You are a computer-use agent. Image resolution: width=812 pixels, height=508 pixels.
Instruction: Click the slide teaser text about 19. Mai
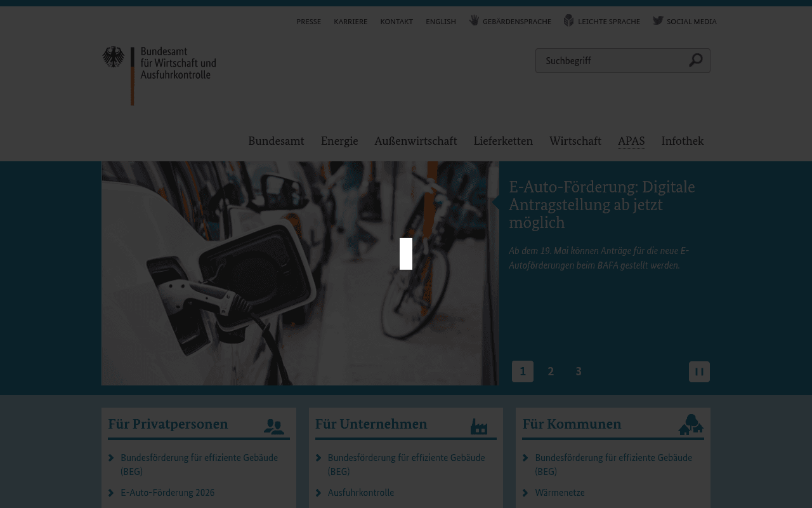pos(599,258)
